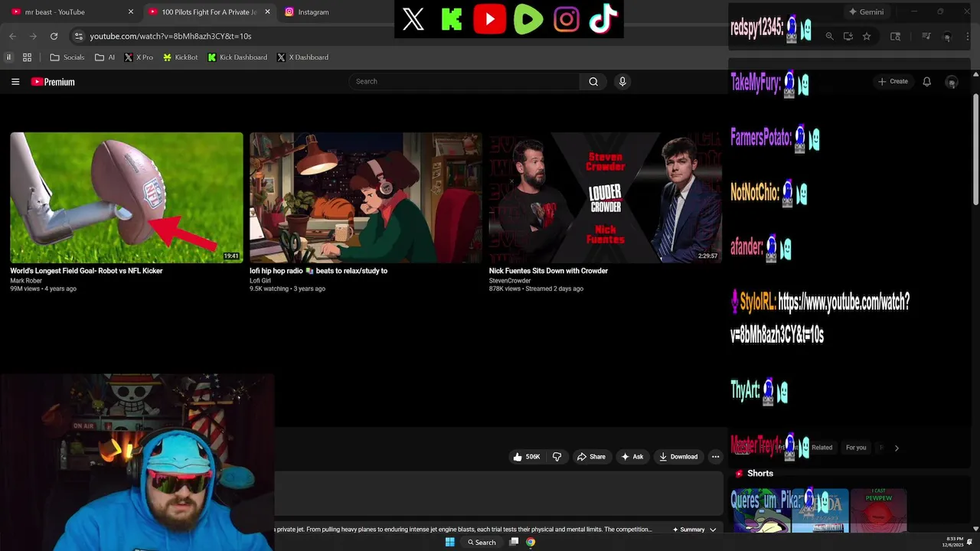The height and width of the screenshot is (551, 980).
Task: Click into the YouTube Search field
Action: tap(465, 81)
